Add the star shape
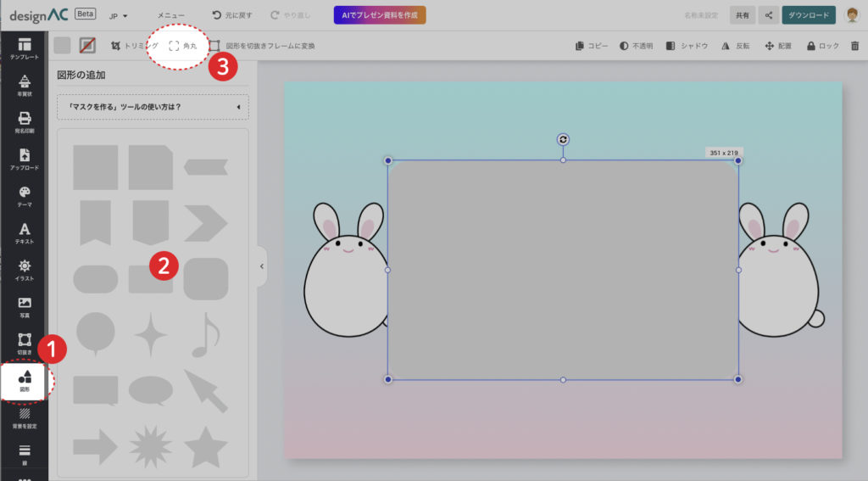868x481 pixels. [x=205, y=446]
